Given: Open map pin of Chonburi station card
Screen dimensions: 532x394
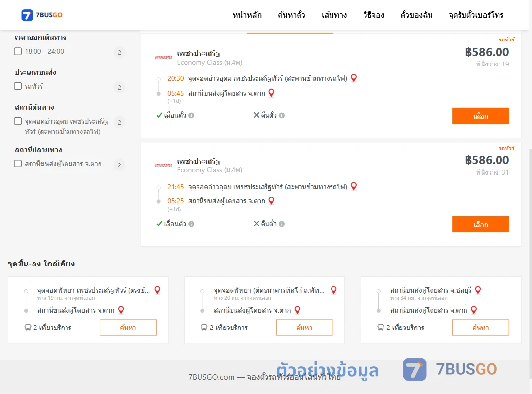Looking at the screenshot, I should 478,290.
